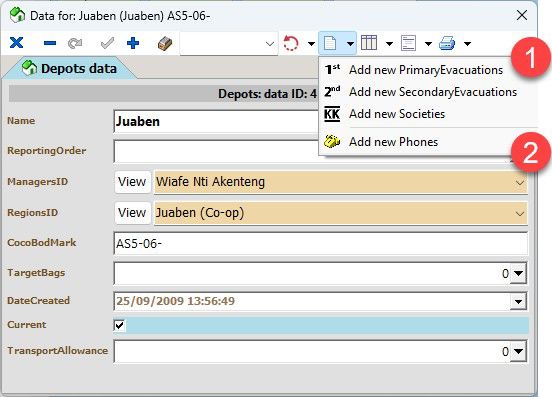Click the yellow telephone icon beside Phones
Image resolution: width=552 pixels, height=397 pixels.
[332, 141]
